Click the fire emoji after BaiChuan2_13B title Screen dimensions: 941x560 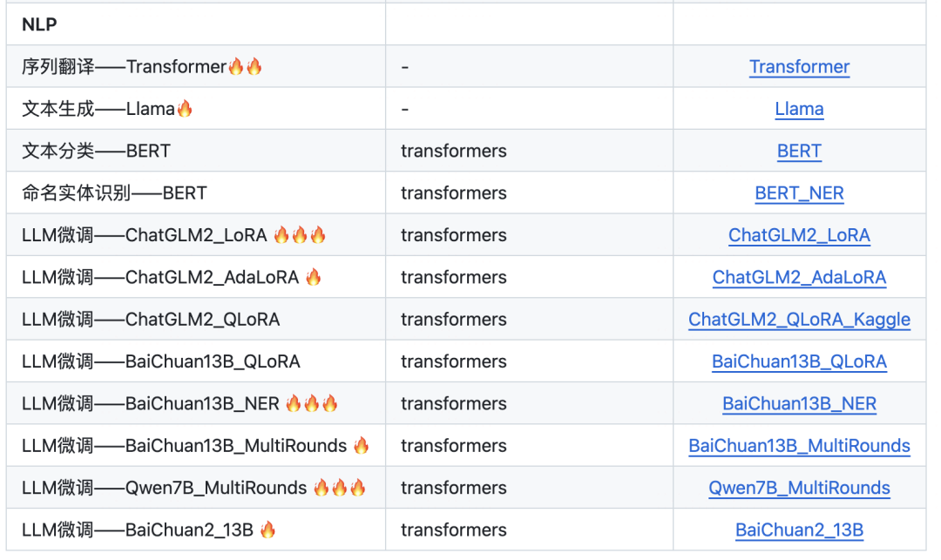[x=268, y=530]
